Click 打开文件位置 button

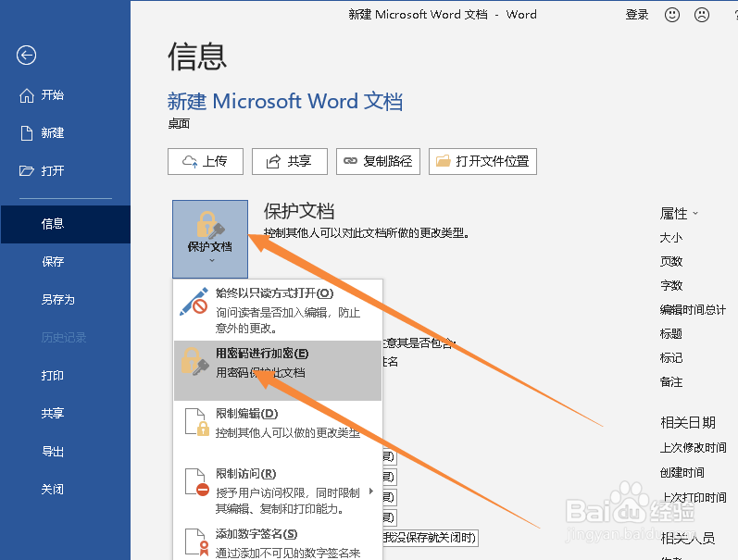(x=482, y=161)
